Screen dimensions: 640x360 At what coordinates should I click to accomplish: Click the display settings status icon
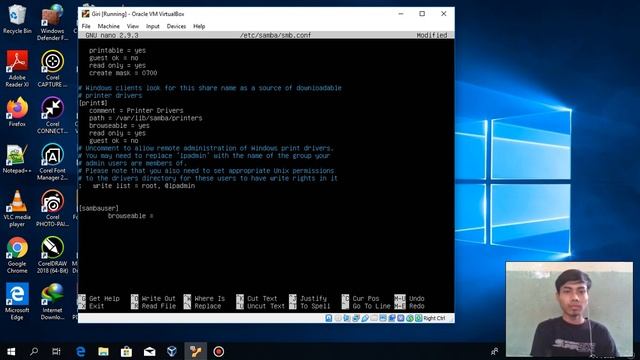click(x=383, y=318)
